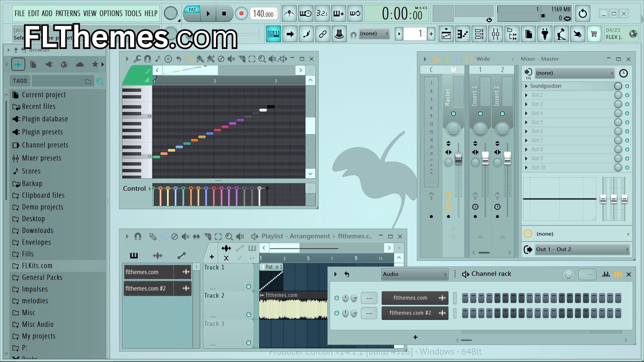
Task: Mute Track 1 in Playlist
Action: click(x=249, y=287)
